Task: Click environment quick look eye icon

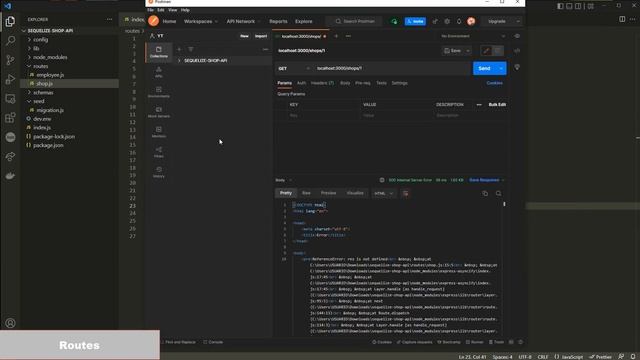Action: 517,36
